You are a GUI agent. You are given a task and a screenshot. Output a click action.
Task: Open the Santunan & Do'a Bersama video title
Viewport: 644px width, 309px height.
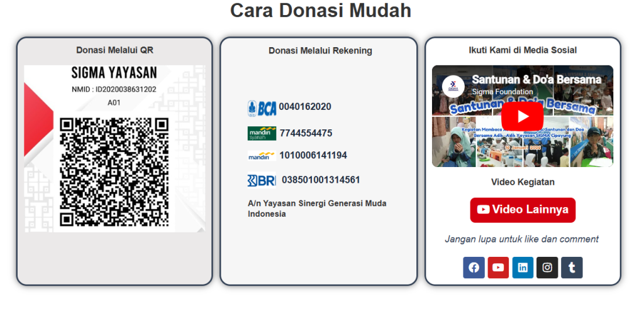[536, 80]
